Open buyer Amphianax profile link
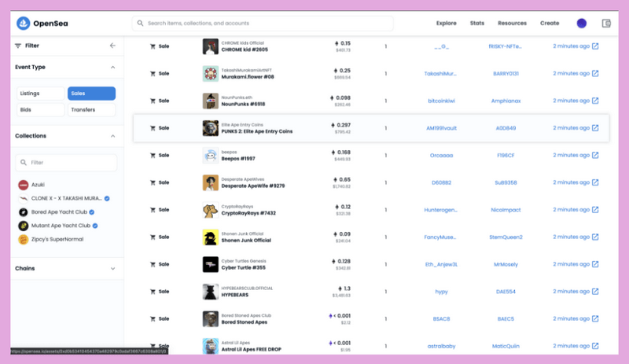Viewport: 629px width, 364px height. [506, 101]
